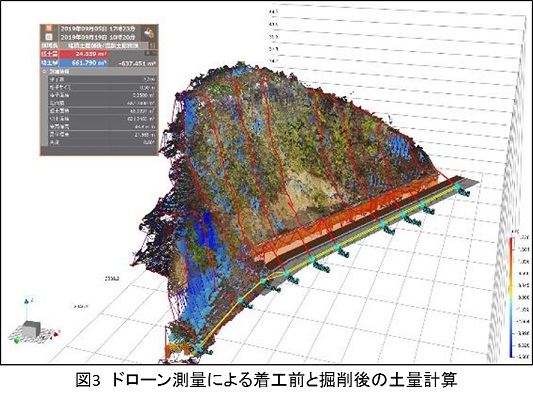
Task: Click the caption 図3 ドローン測量による着工前と掘削後の土量計算
Action: (266, 380)
